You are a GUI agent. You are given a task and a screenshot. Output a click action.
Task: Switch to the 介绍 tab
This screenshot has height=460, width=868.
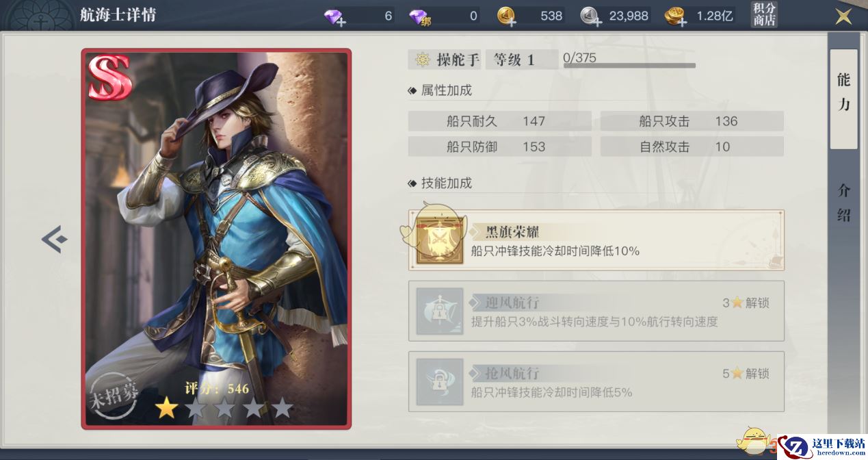click(844, 203)
